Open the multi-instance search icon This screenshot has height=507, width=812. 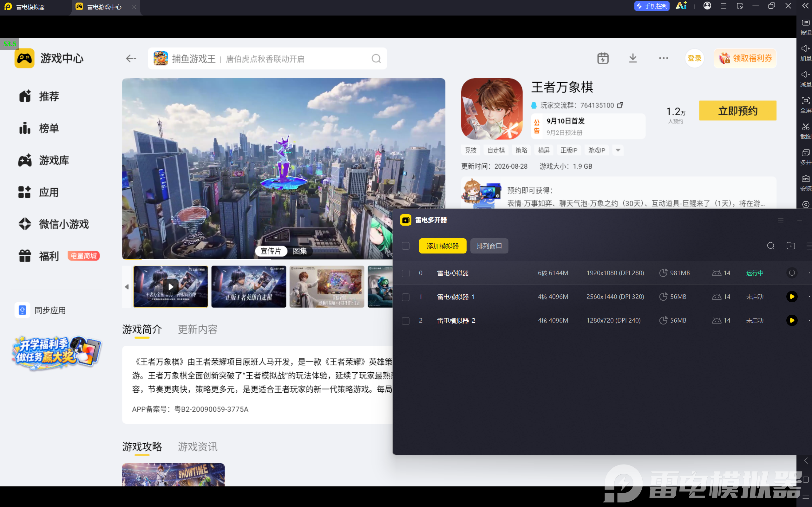(771, 246)
